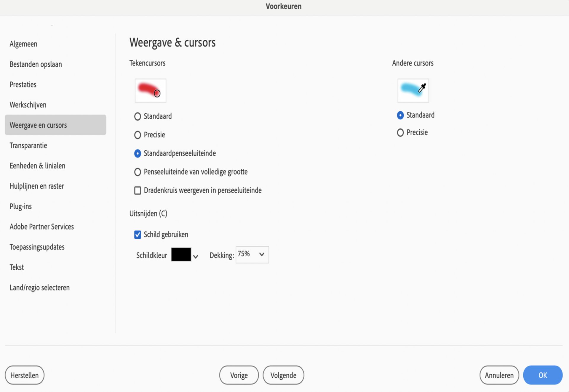Image resolution: width=569 pixels, height=392 pixels.
Task: Click the Herstellen button
Action: click(25, 375)
